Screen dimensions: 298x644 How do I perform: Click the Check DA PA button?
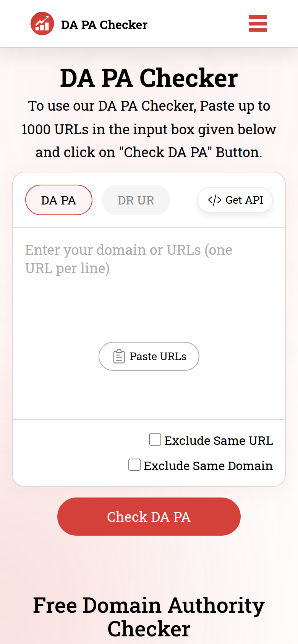[149, 517]
